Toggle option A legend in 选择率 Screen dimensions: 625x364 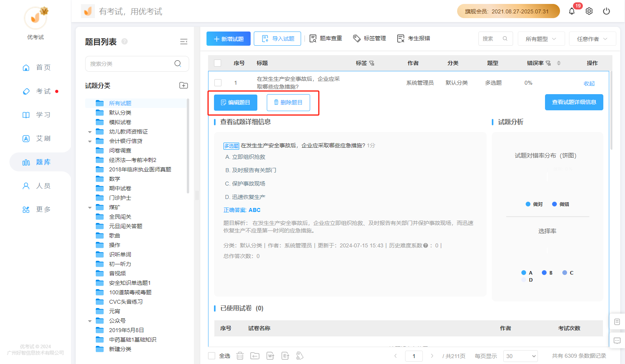click(x=527, y=273)
